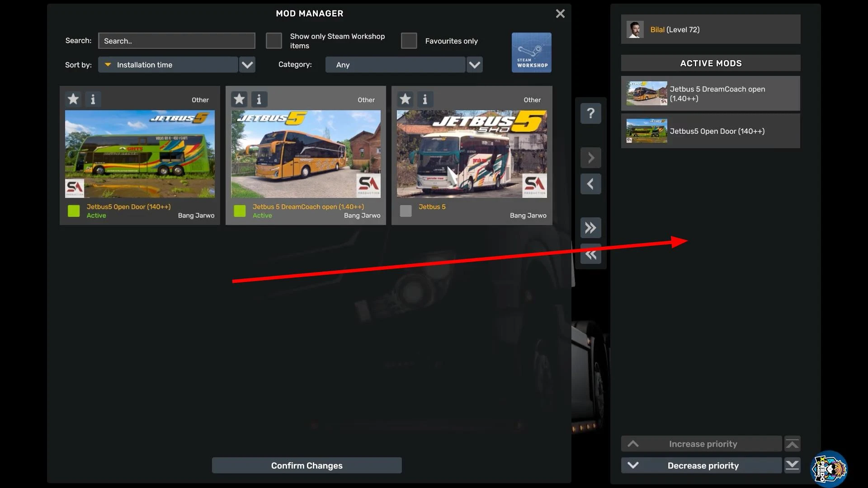This screenshot has width=868, height=488.
Task: Open the Steam Workshop button
Action: (532, 52)
